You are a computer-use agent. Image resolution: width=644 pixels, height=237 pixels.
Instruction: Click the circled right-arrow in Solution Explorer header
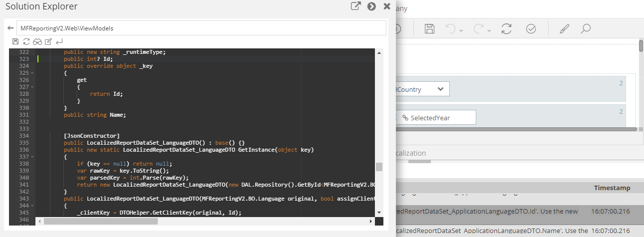pos(371,6)
